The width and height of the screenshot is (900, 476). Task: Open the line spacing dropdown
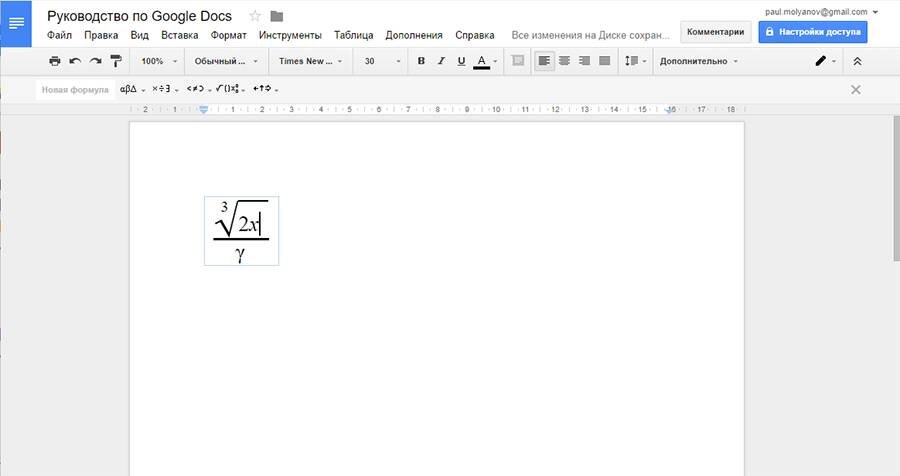[x=635, y=61]
